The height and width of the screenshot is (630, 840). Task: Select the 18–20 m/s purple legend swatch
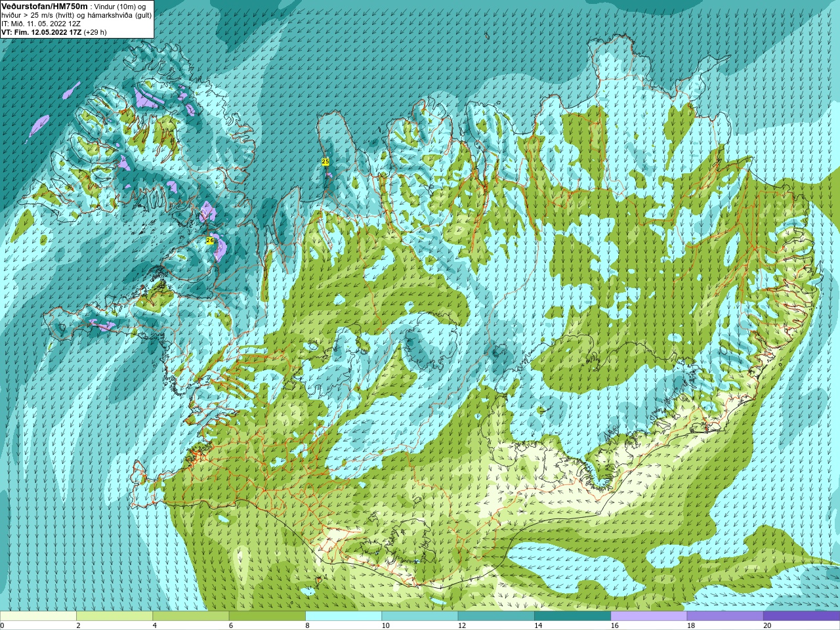point(724,616)
